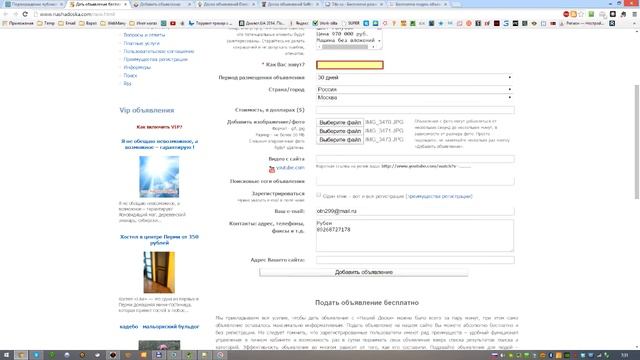Viewport: 640px width, 360px height.
Task: Open the floppy-disk app icon in the taskbar
Action: click(159, 355)
